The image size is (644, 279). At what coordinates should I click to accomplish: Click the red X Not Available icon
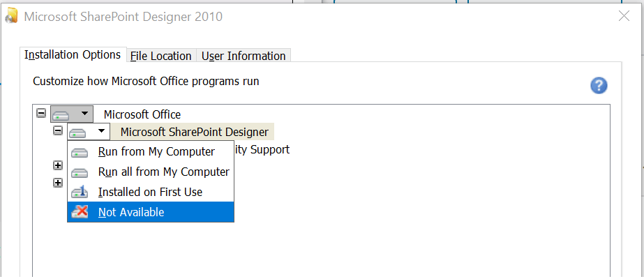click(80, 212)
